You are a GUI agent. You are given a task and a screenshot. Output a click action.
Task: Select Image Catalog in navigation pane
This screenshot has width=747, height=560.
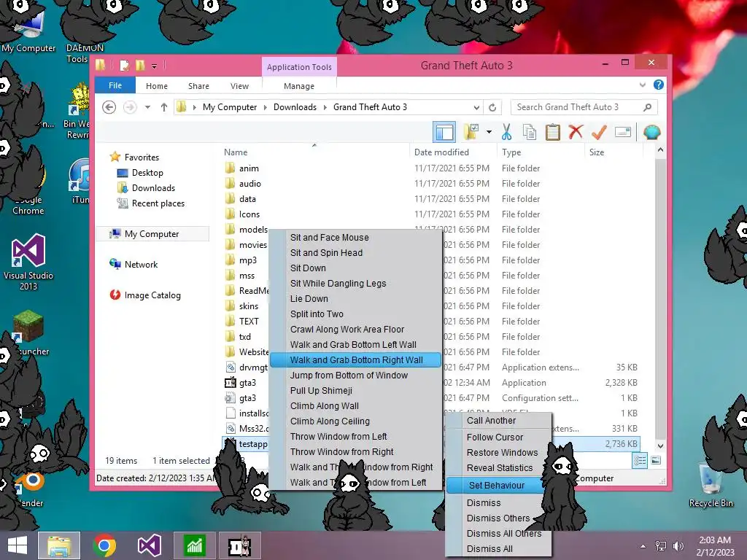pyautogui.click(x=152, y=295)
